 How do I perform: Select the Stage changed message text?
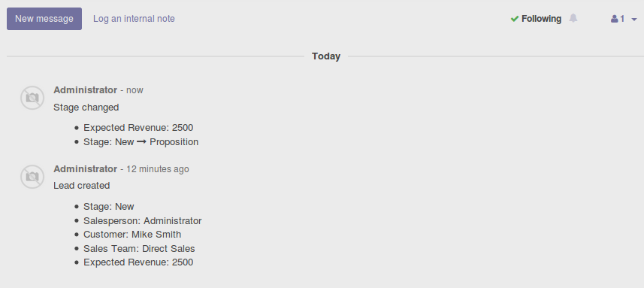[x=86, y=108]
